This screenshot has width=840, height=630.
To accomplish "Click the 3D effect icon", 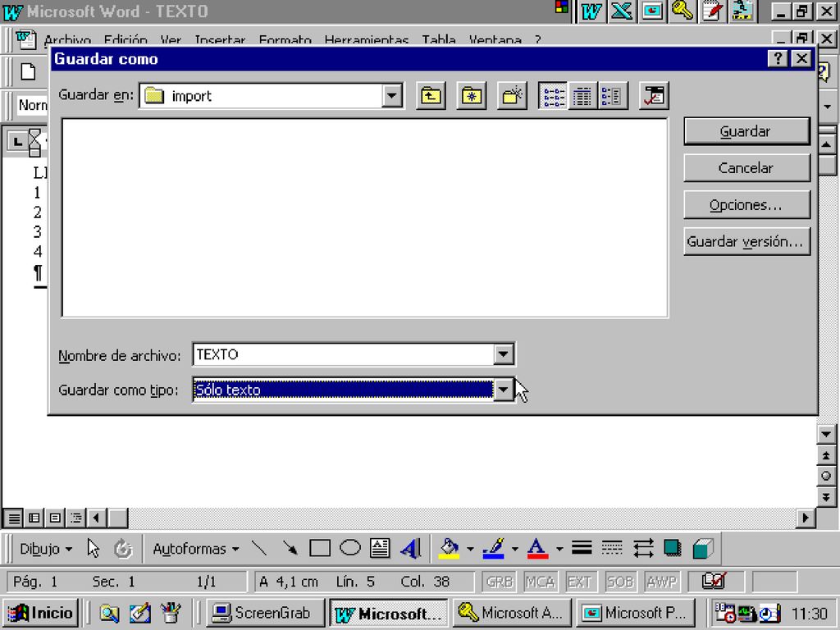I will click(x=702, y=549).
